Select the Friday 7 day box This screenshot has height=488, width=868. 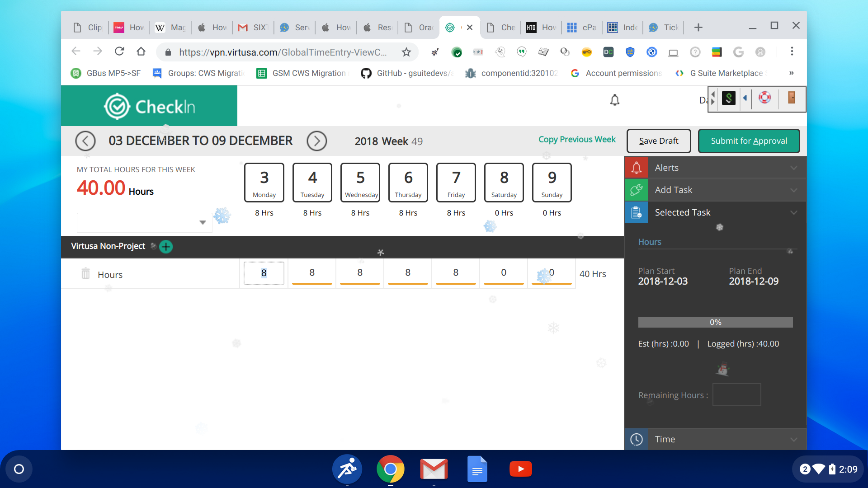tap(456, 183)
